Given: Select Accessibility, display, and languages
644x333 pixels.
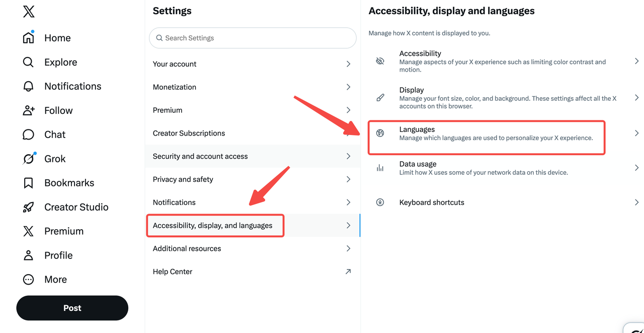Looking at the screenshot, I should click(x=213, y=226).
